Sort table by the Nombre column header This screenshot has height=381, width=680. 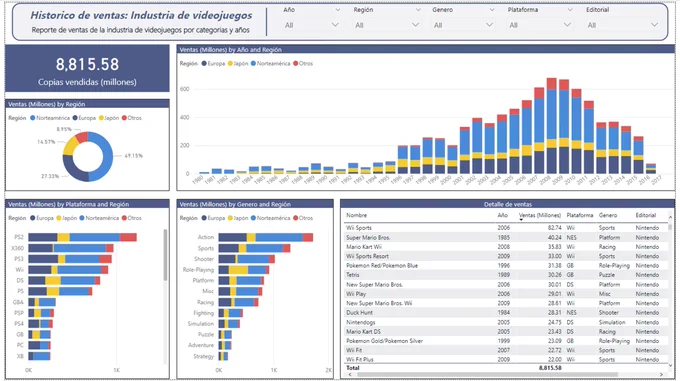(x=356, y=215)
